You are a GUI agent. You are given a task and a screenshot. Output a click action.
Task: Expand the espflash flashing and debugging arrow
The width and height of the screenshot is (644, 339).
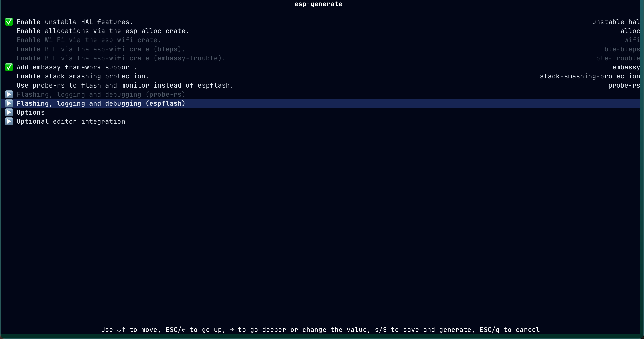coord(9,103)
